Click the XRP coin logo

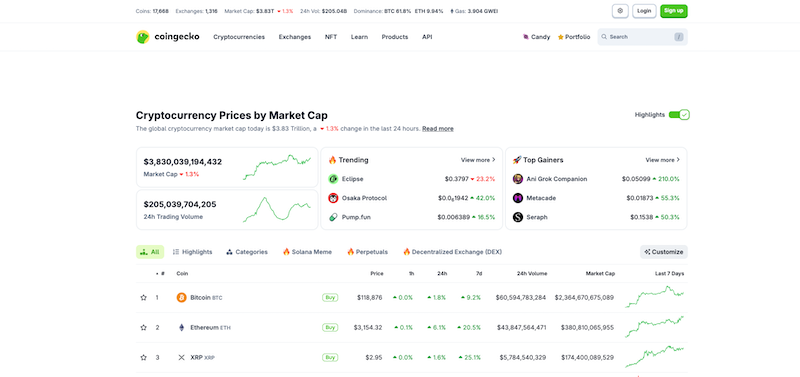tap(181, 358)
